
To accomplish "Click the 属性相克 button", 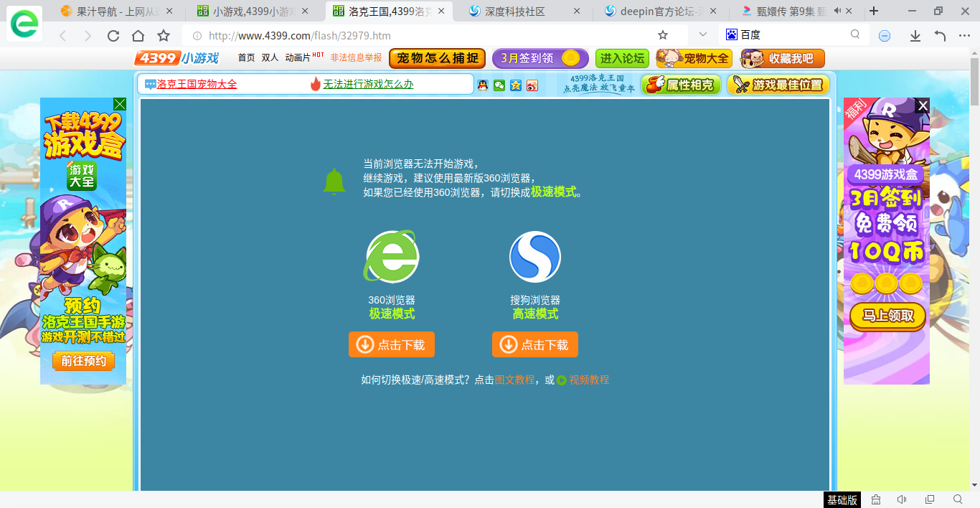I will tap(682, 85).
